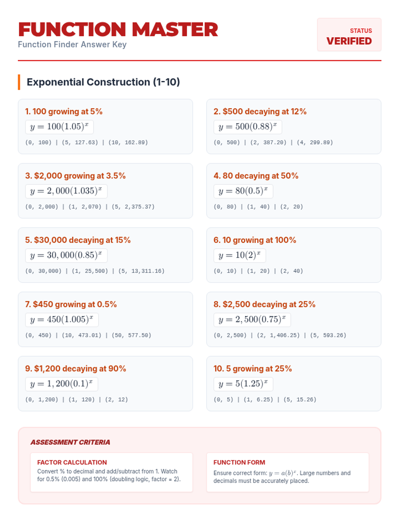Click heading '5. $30,000 decaying at 15%'
This screenshot has height=532, width=399.
tap(78, 240)
